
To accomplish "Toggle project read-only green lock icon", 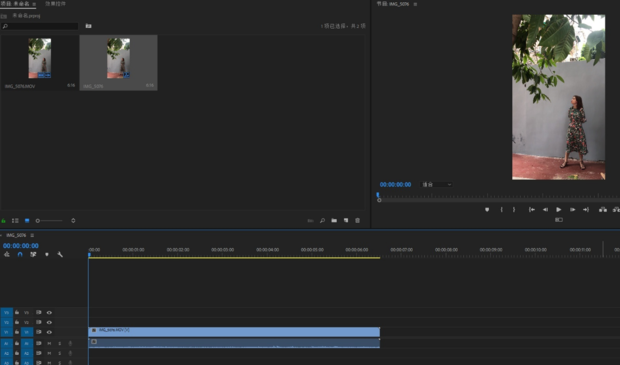I will tap(4, 221).
